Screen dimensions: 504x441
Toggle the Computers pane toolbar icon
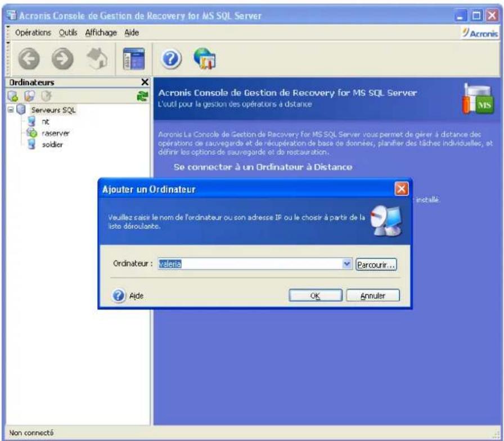tap(134, 58)
